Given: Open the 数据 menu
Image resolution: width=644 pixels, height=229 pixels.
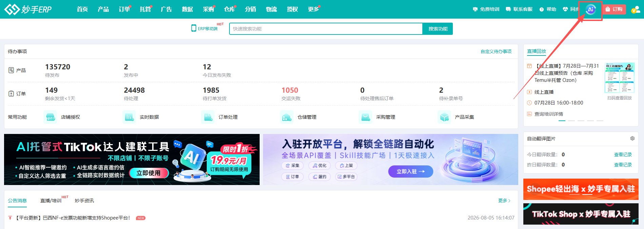Looking at the screenshot, I should point(187,9).
